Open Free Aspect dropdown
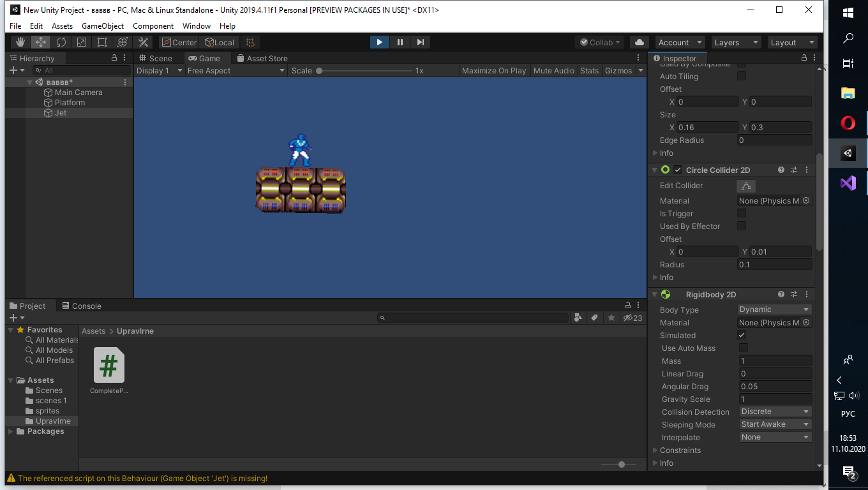868x490 pixels. pyautogui.click(x=236, y=70)
